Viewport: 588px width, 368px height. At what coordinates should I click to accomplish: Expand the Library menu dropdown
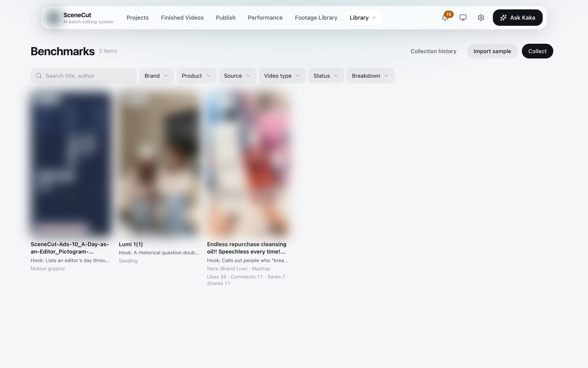[363, 18]
